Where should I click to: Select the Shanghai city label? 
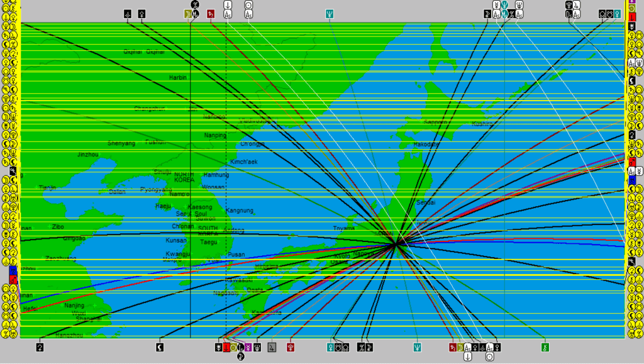89,319
